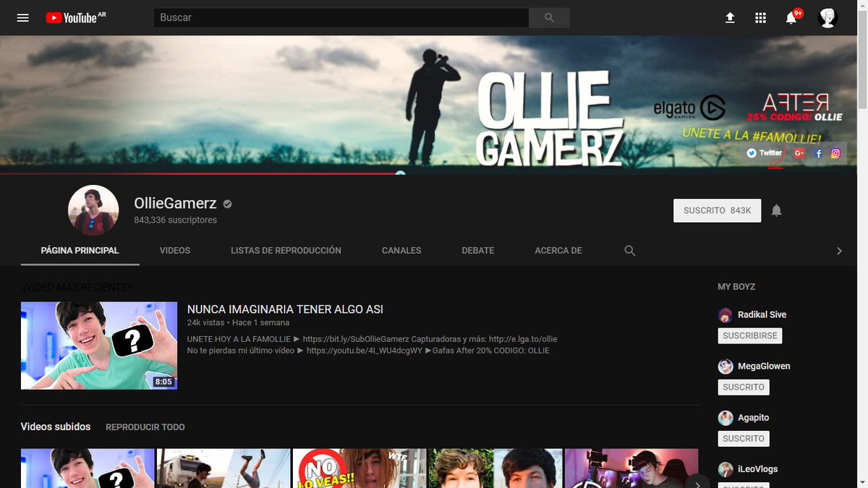The width and height of the screenshot is (868, 488).
Task: Open first uploaded video thumbnail with question mark
Action: [88, 468]
